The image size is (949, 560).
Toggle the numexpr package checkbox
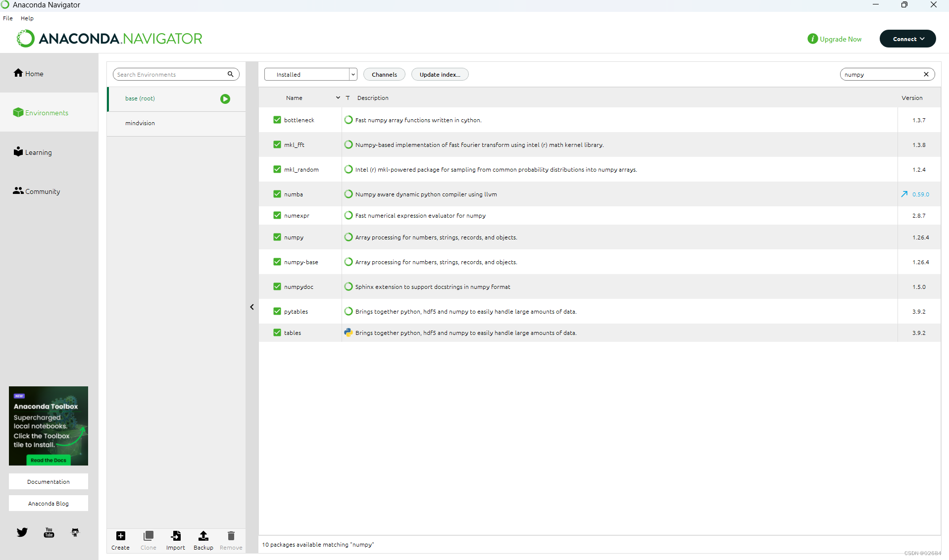point(277,215)
